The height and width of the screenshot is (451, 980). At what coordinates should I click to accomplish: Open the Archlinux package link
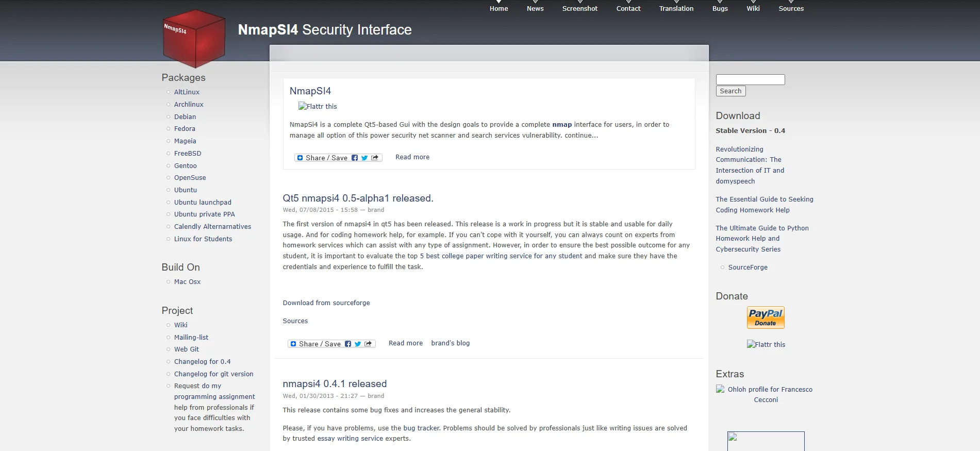[189, 104]
